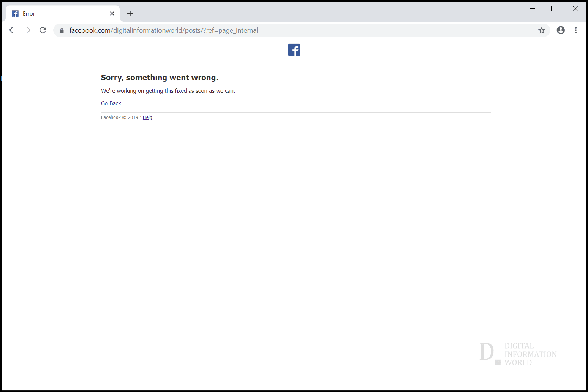Click the 'Facebook © 2019' footer text
Viewport: 588px width, 392px height.
[x=120, y=117]
